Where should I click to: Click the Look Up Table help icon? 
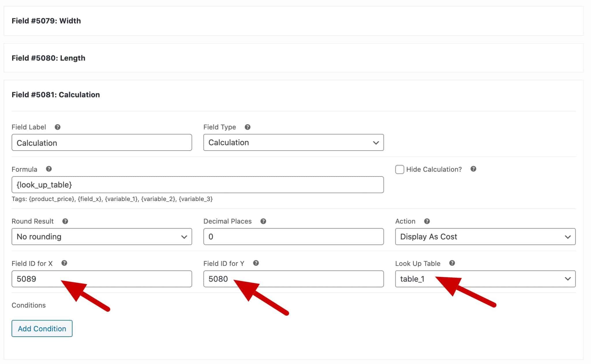click(x=452, y=263)
